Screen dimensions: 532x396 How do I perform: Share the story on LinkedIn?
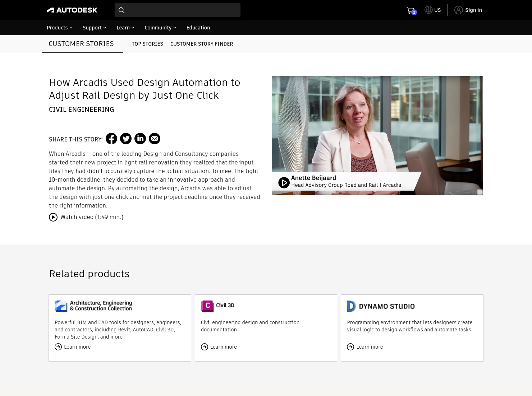[x=140, y=139]
